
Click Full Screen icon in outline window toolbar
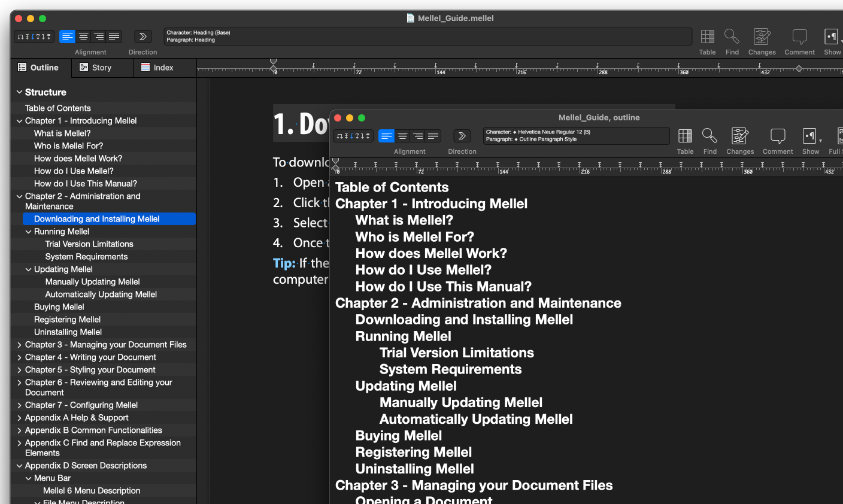coord(839,136)
